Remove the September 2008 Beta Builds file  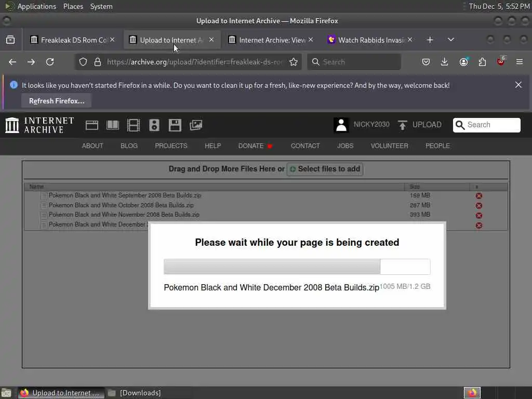click(478, 196)
